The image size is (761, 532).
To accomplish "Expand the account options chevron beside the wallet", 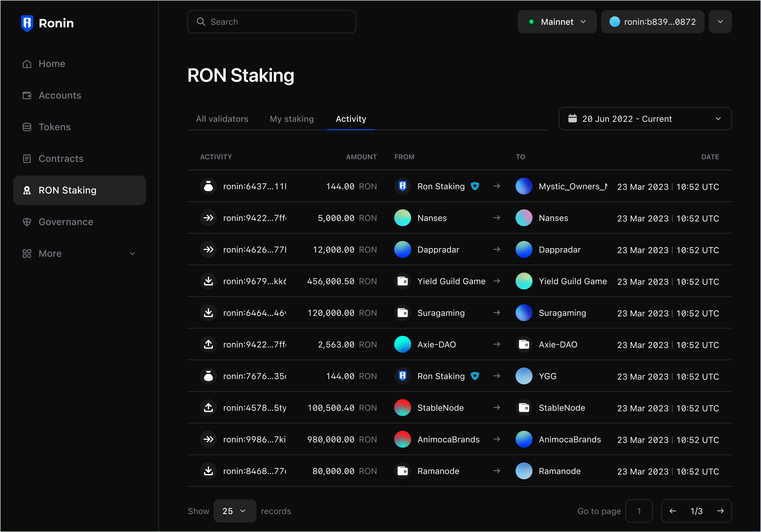I will tap(720, 22).
